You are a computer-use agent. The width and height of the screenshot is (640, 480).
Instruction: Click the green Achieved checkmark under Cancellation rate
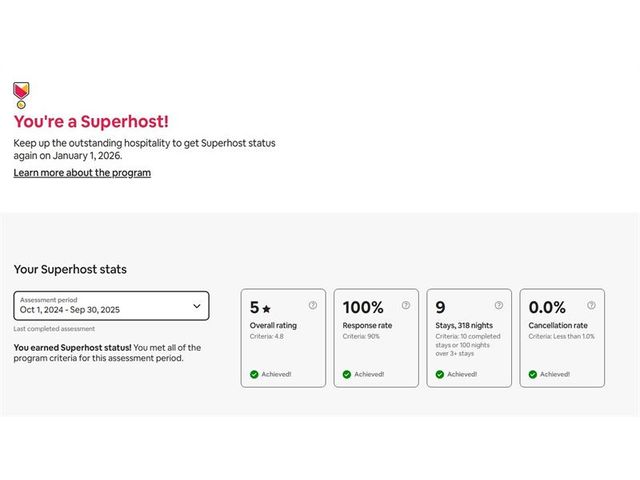tap(533, 374)
